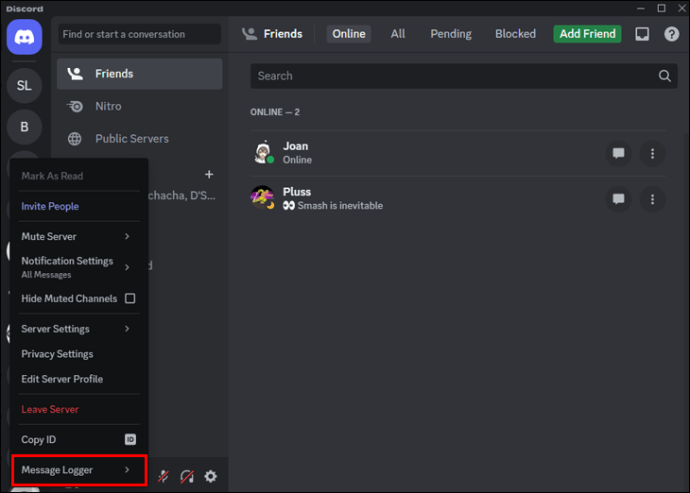This screenshot has width=690, height=493.
Task: Toggle microphone mute icon
Action: [163, 476]
